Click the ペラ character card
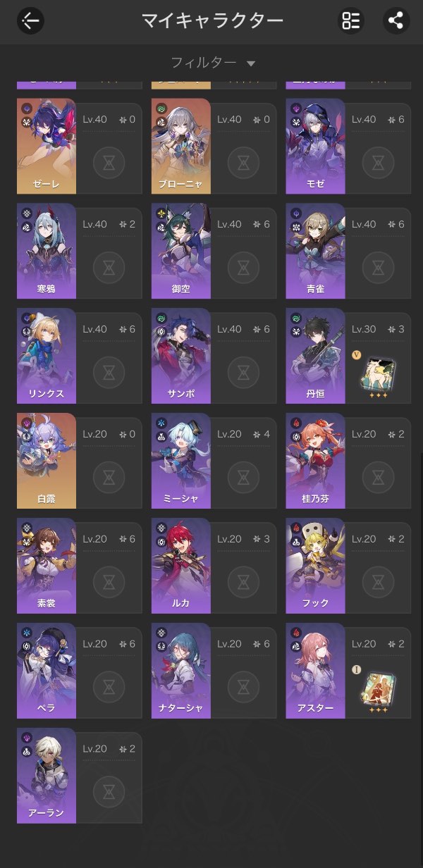The height and width of the screenshot is (868, 423). pyautogui.click(x=79, y=670)
